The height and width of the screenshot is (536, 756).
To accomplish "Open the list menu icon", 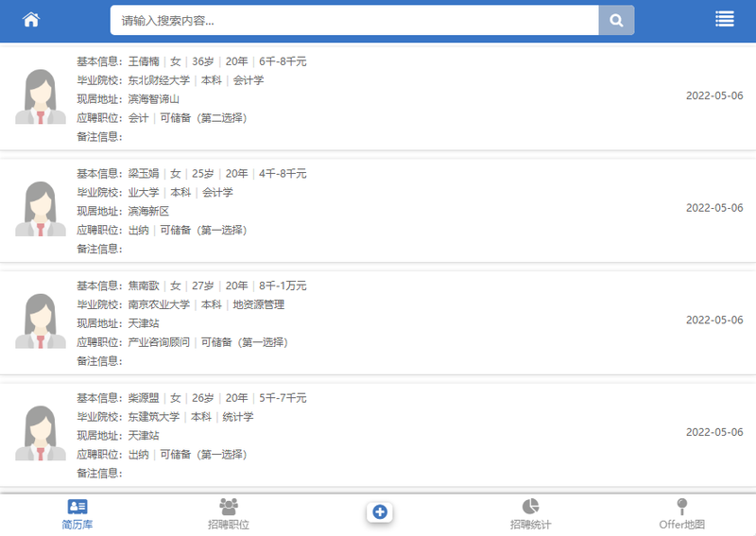I will [724, 19].
